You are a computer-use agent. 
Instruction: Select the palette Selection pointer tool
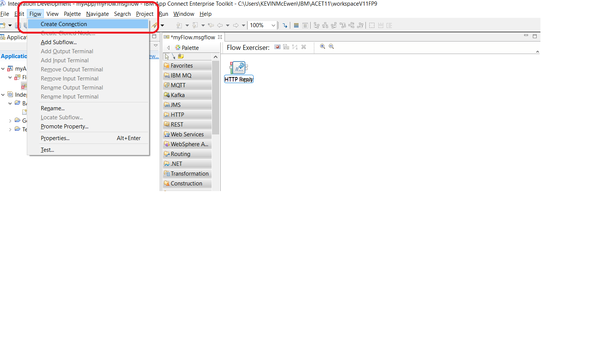167,56
